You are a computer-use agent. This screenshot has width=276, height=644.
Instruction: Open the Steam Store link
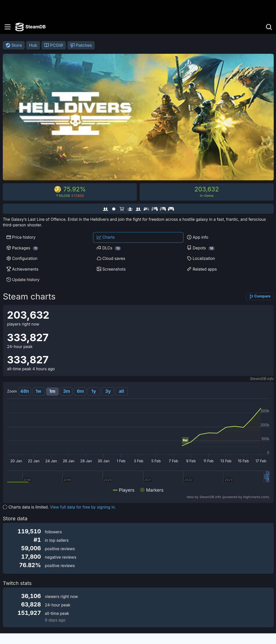pyautogui.click(x=14, y=45)
